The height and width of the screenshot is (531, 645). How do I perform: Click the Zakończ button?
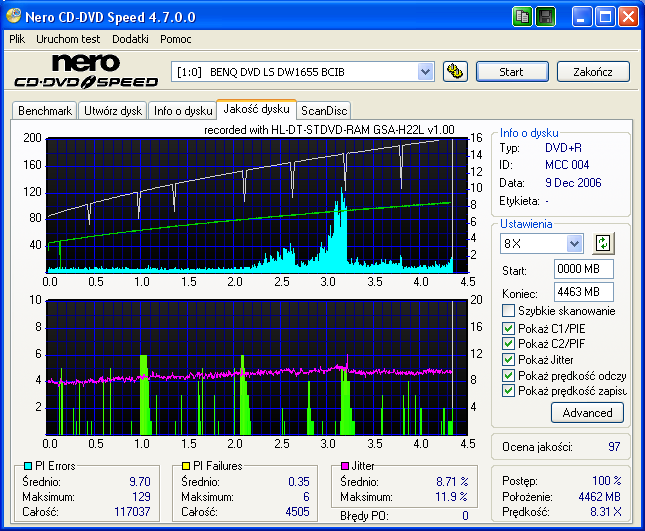tap(593, 72)
